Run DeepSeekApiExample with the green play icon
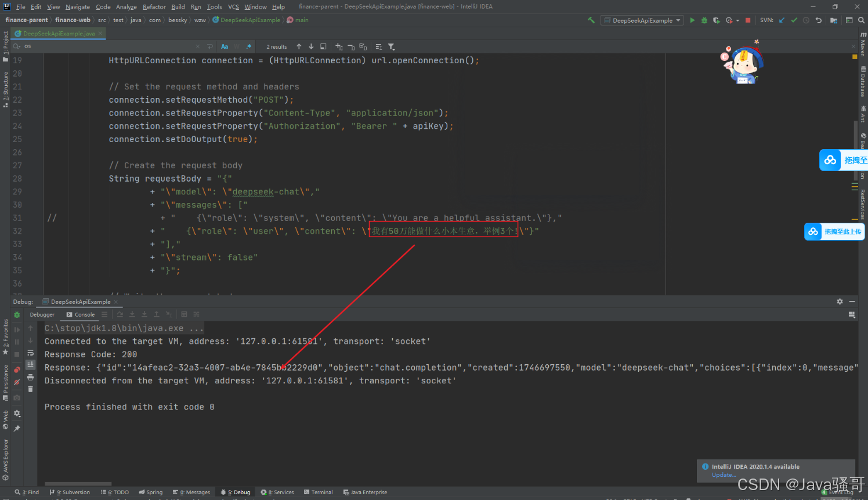This screenshot has width=868, height=500. click(x=692, y=20)
